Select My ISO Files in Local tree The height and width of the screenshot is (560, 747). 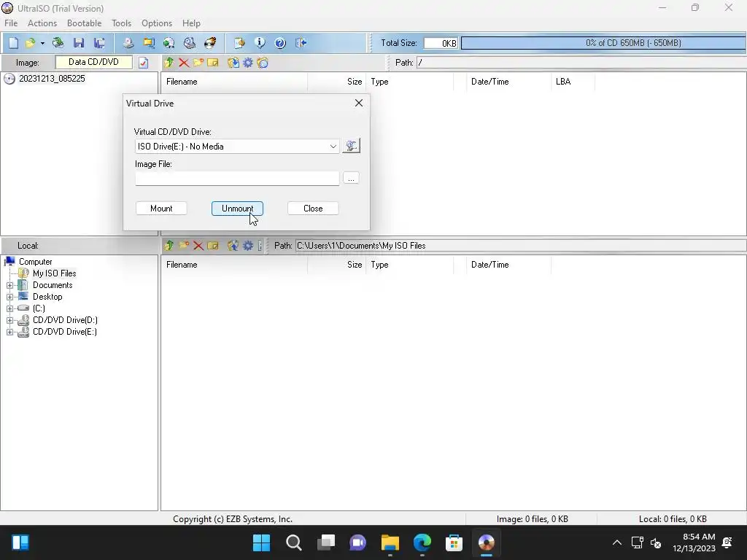coord(54,273)
